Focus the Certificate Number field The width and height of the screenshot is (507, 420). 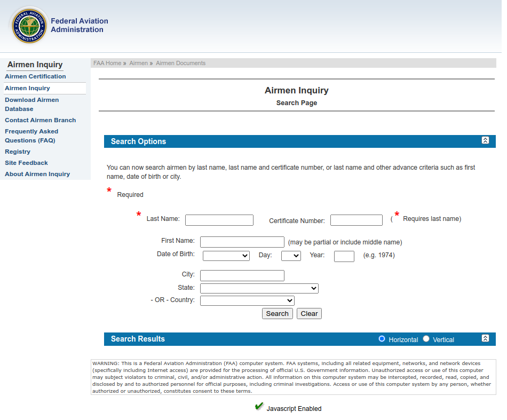[356, 220]
